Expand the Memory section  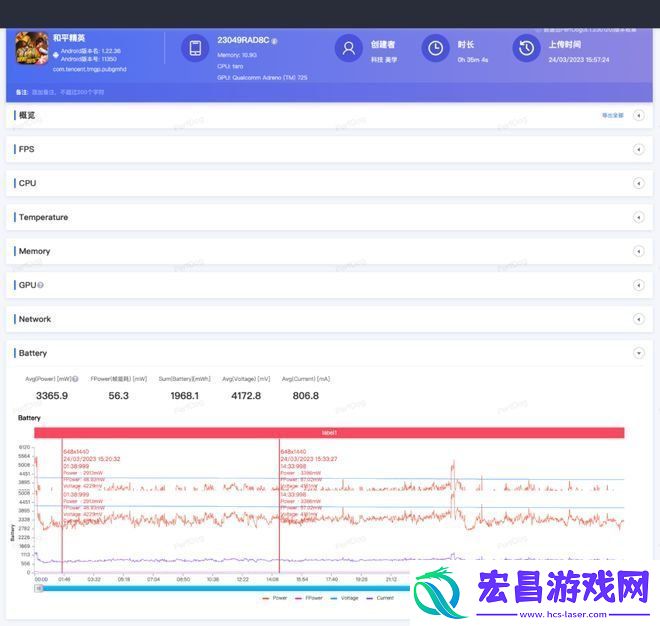point(639,251)
